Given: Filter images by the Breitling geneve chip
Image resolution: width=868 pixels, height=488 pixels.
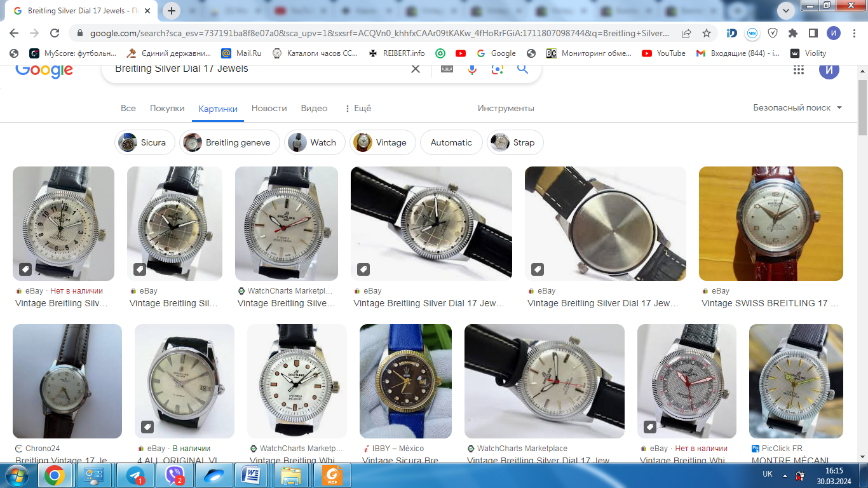Looking at the screenshot, I should click(x=229, y=142).
